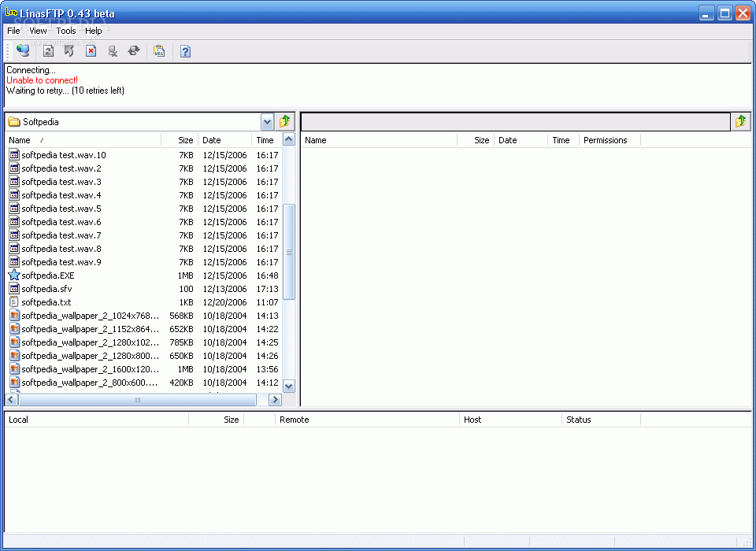This screenshot has width=756, height=551.
Task: Sort local files by Date column
Action: (x=224, y=140)
